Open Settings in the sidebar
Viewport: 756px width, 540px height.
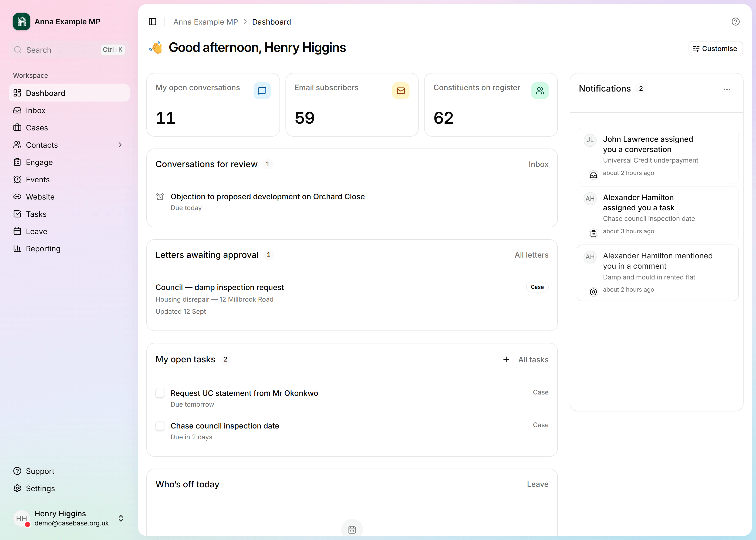(69, 488)
